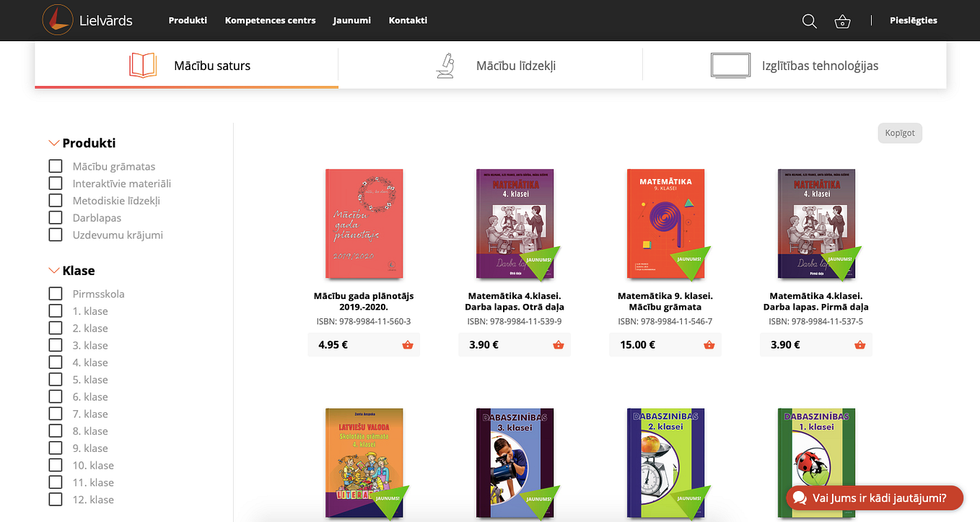Add Mācību gada plānotājs to cart

pyautogui.click(x=408, y=345)
